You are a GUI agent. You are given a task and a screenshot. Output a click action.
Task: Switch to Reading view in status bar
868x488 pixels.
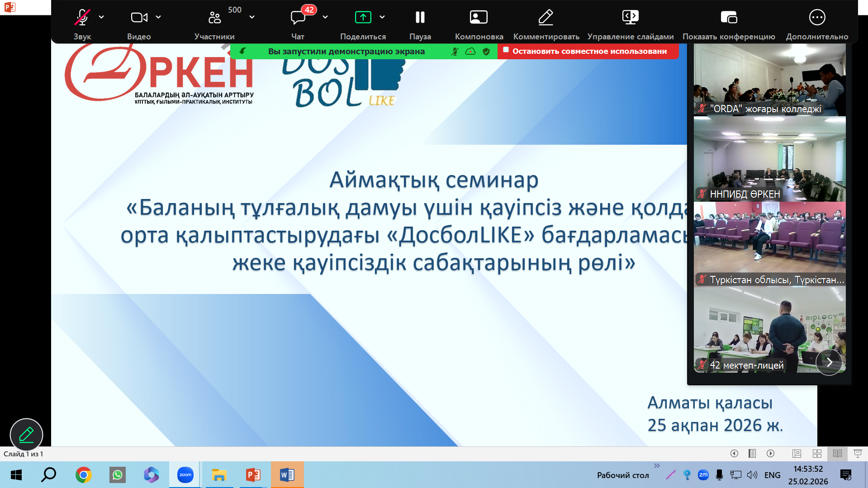coord(837,454)
